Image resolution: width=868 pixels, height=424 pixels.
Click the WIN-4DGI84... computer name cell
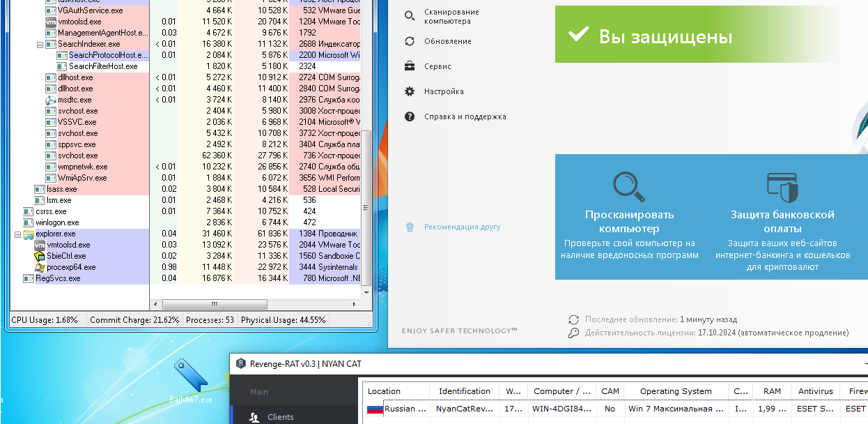(x=563, y=409)
